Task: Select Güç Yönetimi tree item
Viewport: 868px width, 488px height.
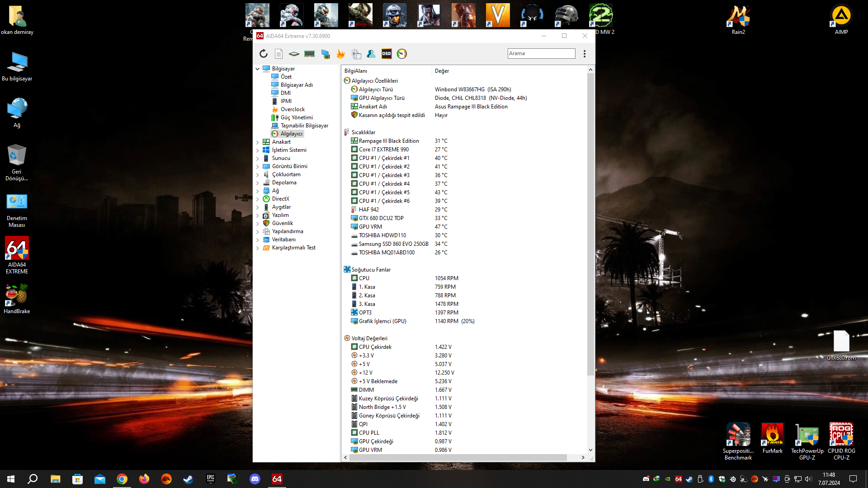Action: pyautogui.click(x=296, y=117)
